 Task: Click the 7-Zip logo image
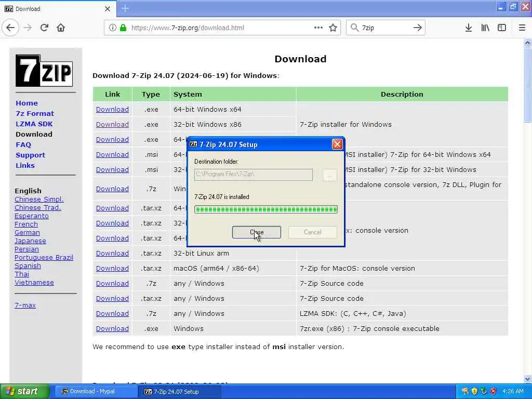pyautogui.click(x=44, y=71)
